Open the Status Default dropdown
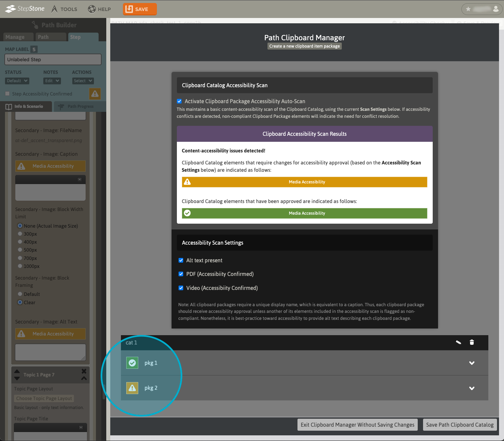The width and height of the screenshot is (504, 441). (x=17, y=81)
